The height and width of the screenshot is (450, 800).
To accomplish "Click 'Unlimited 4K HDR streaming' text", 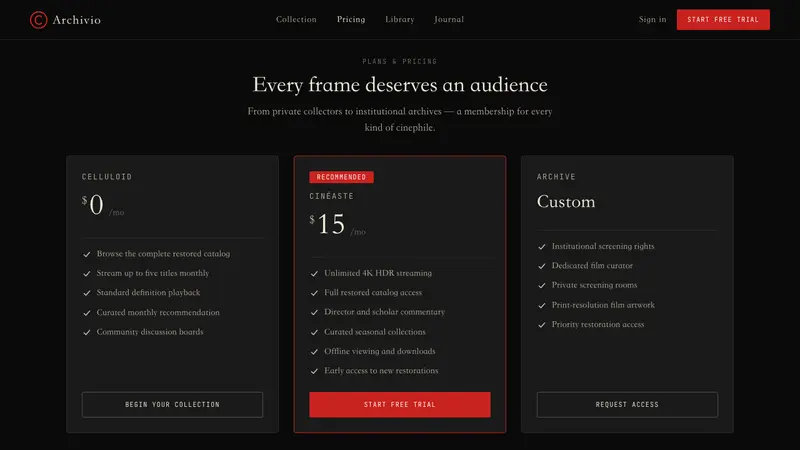I will point(378,273).
